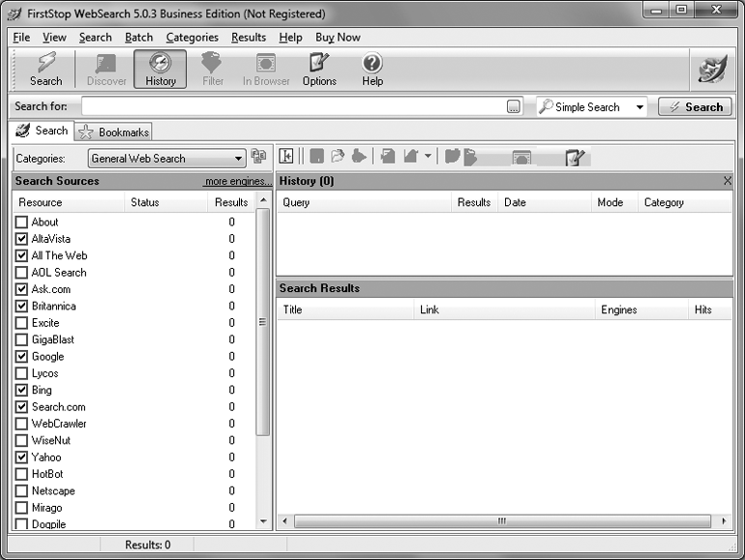Click the categories manager icon beside dropdown
The image size is (745, 560).
[258, 157]
